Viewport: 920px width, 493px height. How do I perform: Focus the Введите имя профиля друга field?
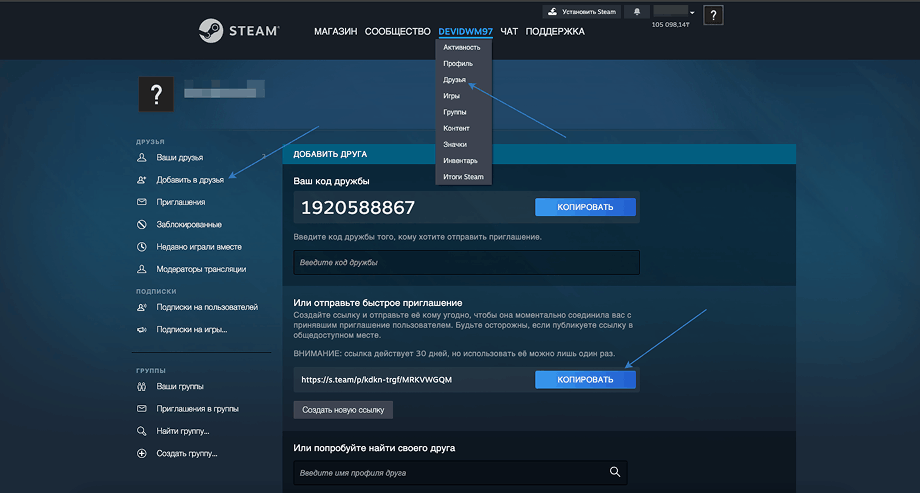pos(461,472)
